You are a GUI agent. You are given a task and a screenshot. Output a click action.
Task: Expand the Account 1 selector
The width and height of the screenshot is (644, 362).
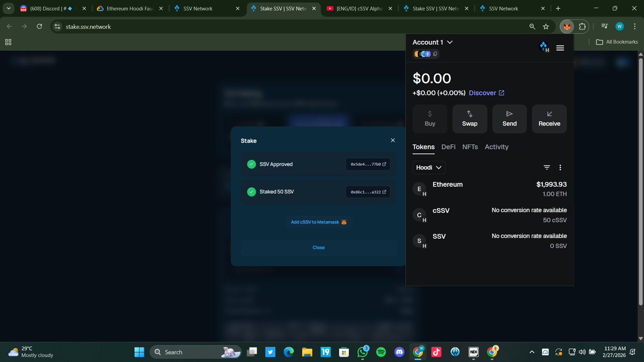[433, 42]
